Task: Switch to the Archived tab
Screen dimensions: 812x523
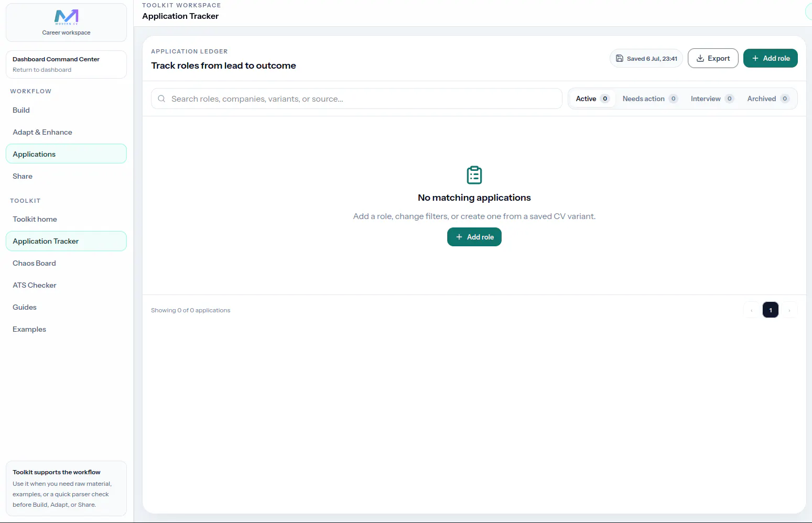Action: point(768,99)
